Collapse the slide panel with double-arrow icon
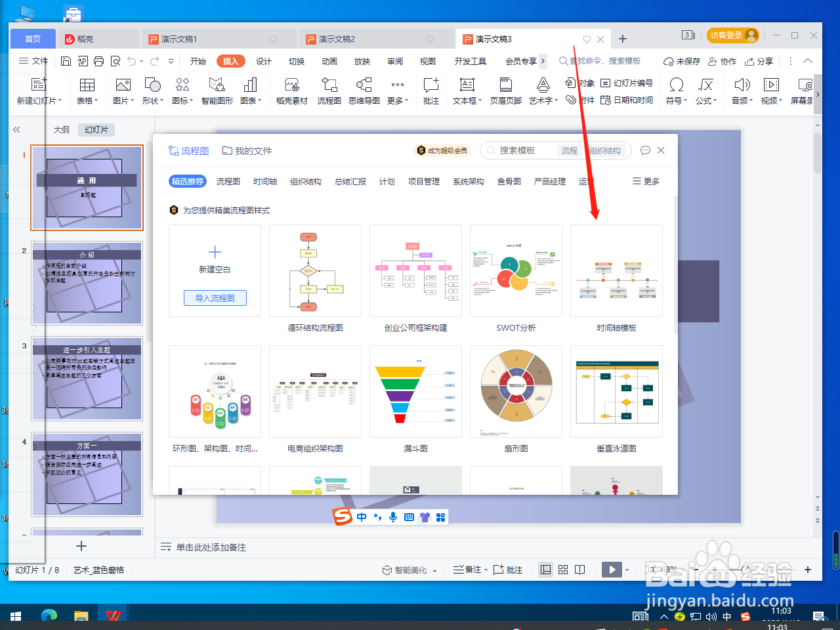This screenshot has height=630, width=840. tap(16, 130)
